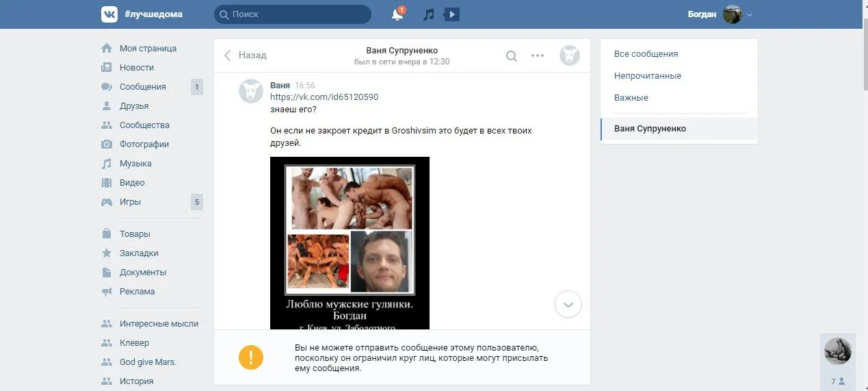Click the VK logo in header
868x391 pixels.
(109, 14)
